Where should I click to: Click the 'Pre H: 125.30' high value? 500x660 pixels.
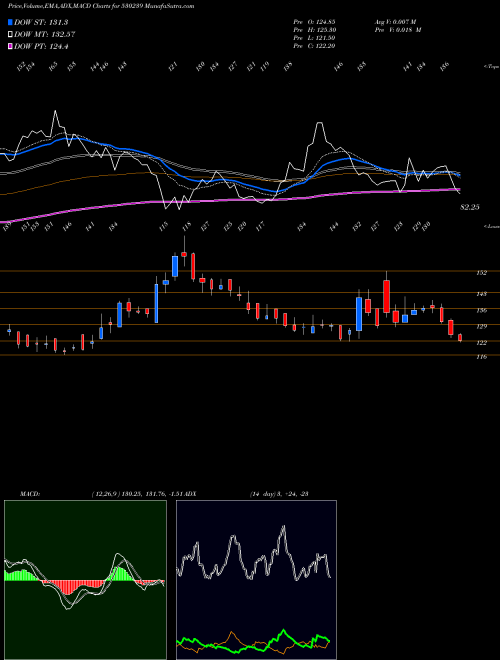coord(314,30)
